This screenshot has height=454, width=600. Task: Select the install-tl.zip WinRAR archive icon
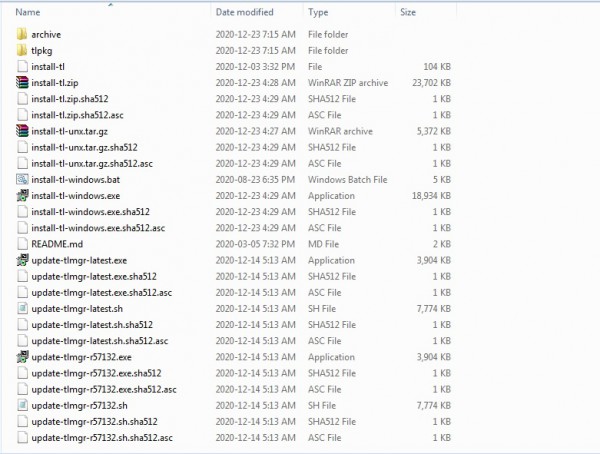(21, 82)
